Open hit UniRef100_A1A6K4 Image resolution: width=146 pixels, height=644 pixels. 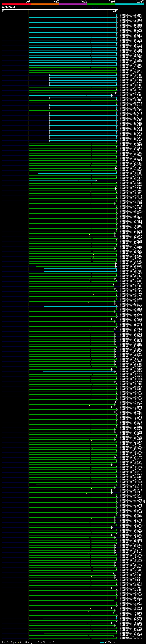pos(131,20)
